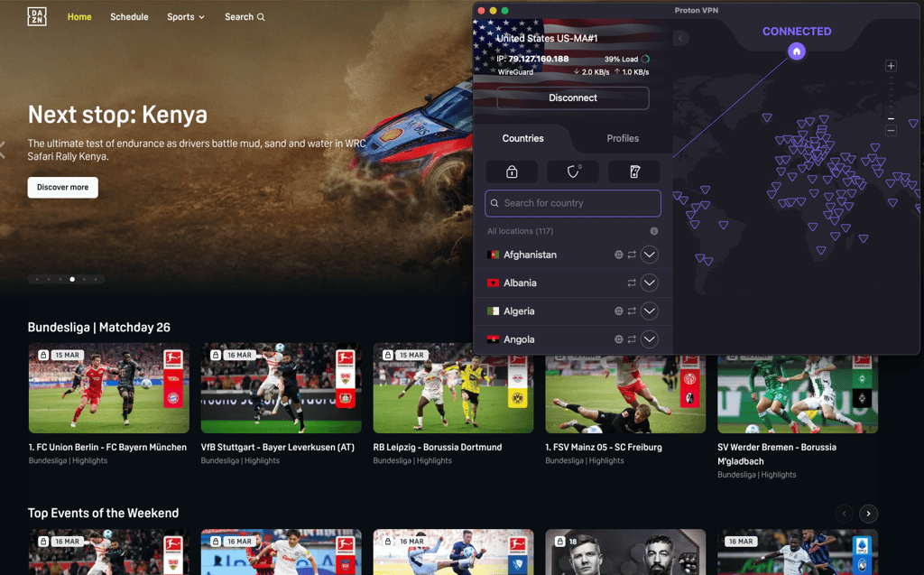The image size is (924, 575).
Task: Select the last hero carousel dot
Action: coord(96,280)
